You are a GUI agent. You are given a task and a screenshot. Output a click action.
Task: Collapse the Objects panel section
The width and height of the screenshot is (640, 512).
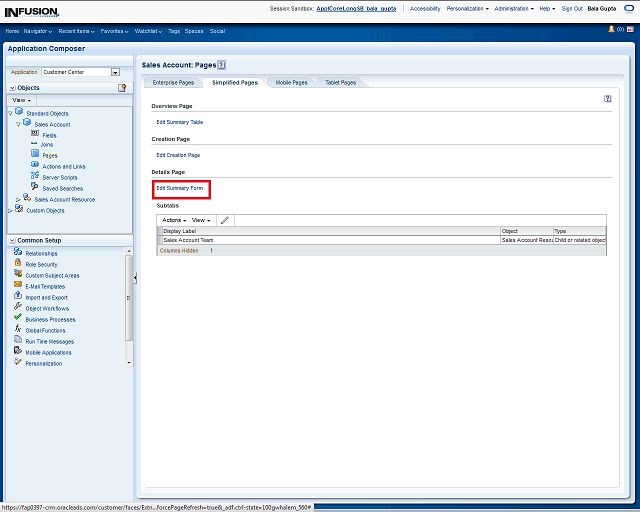tap(11, 88)
